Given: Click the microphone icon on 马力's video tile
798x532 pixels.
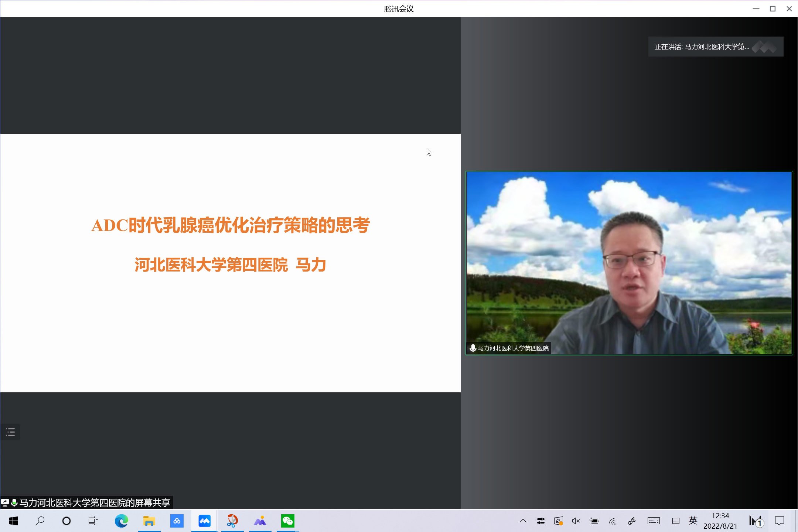Looking at the screenshot, I should (x=473, y=348).
